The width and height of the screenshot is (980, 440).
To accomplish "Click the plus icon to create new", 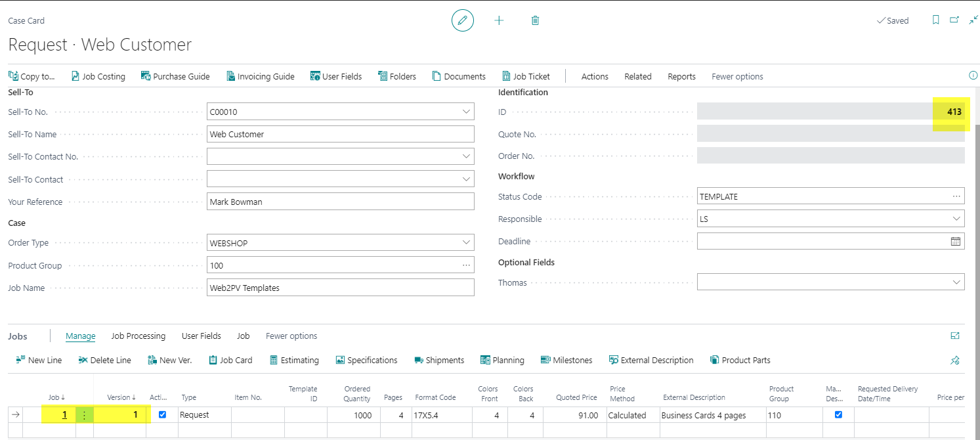I will 499,20.
